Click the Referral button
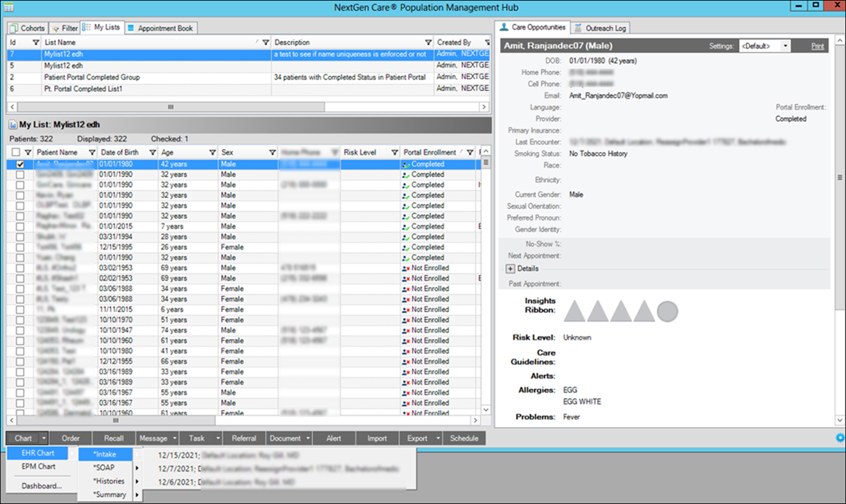 pos(245,438)
